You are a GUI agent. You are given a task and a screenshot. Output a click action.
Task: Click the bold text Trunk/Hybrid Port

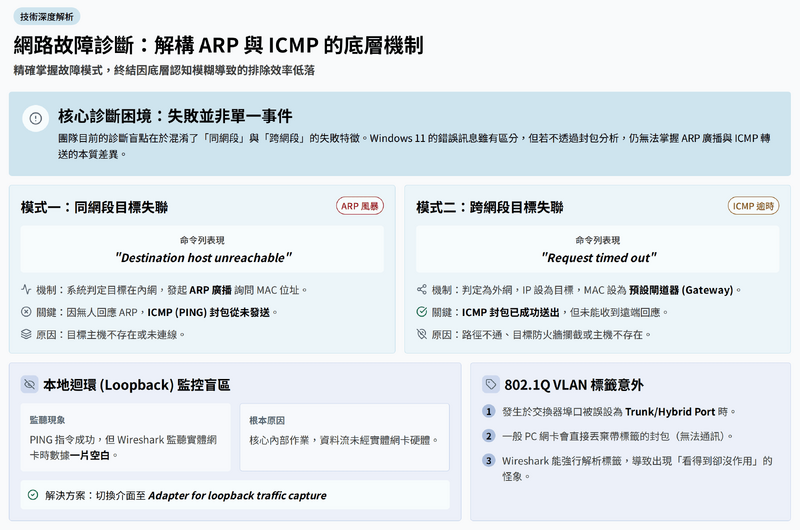coord(670,412)
